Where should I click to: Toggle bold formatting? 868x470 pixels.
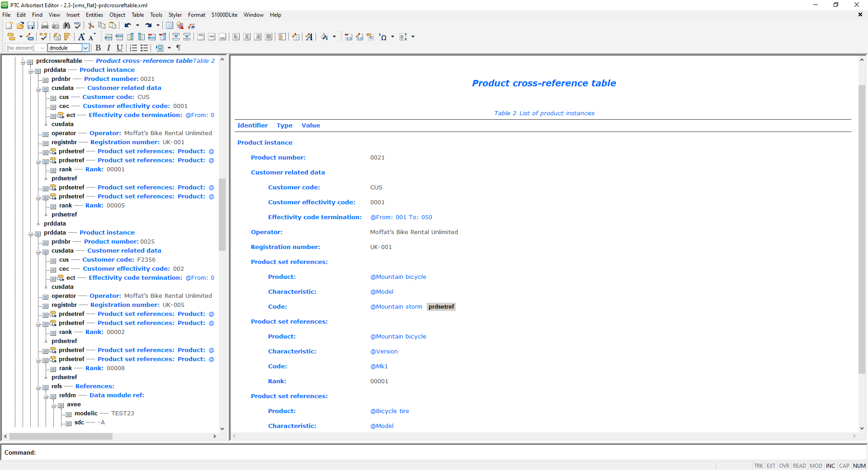coord(99,48)
